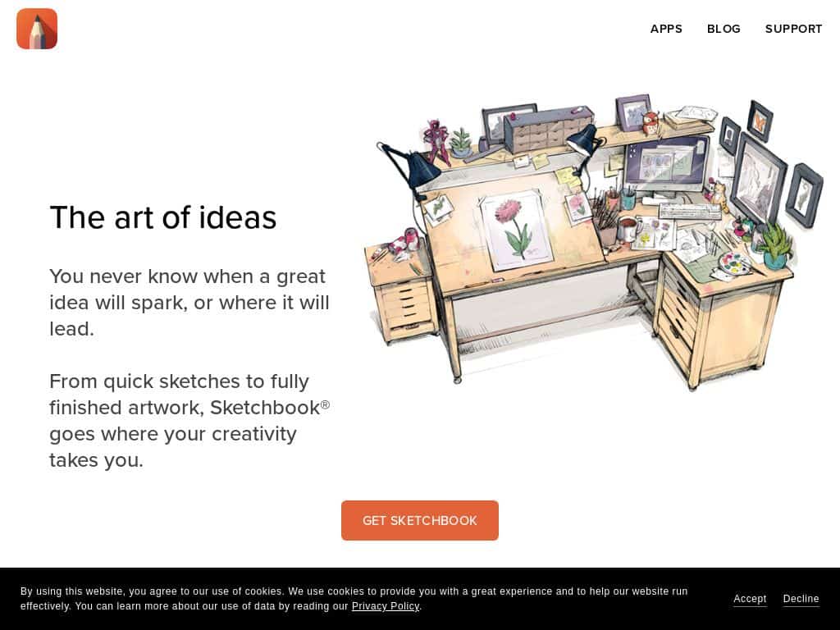Open the APPS menu item
This screenshot has width=840, height=630.
pos(666,29)
